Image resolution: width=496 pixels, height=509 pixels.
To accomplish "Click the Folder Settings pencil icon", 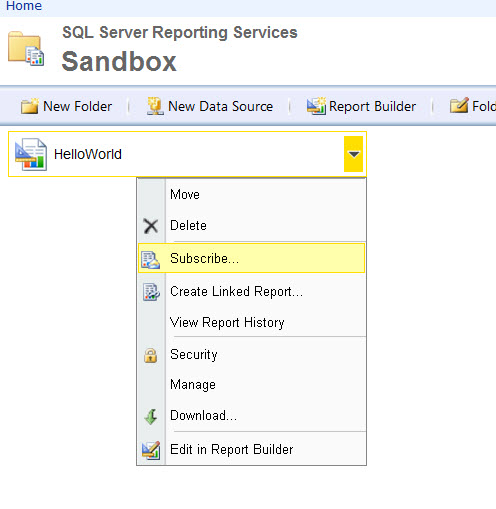I will tap(459, 105).
